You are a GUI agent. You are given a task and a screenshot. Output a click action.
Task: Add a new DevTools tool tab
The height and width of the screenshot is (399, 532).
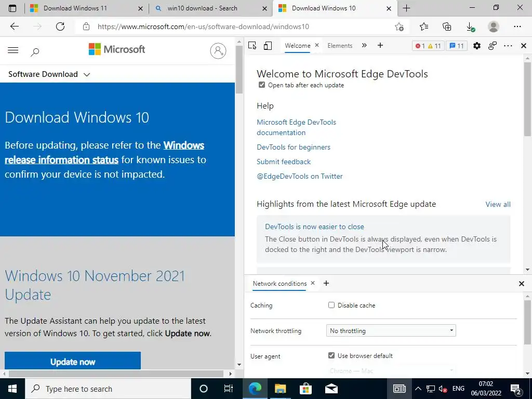tap(380, 46)
